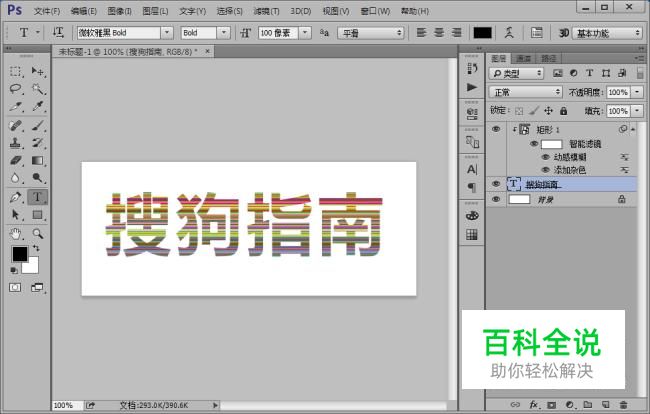Screen dimensions: 650x414
Task: Toggle text orientation in options bar
Action: (58, 32)
